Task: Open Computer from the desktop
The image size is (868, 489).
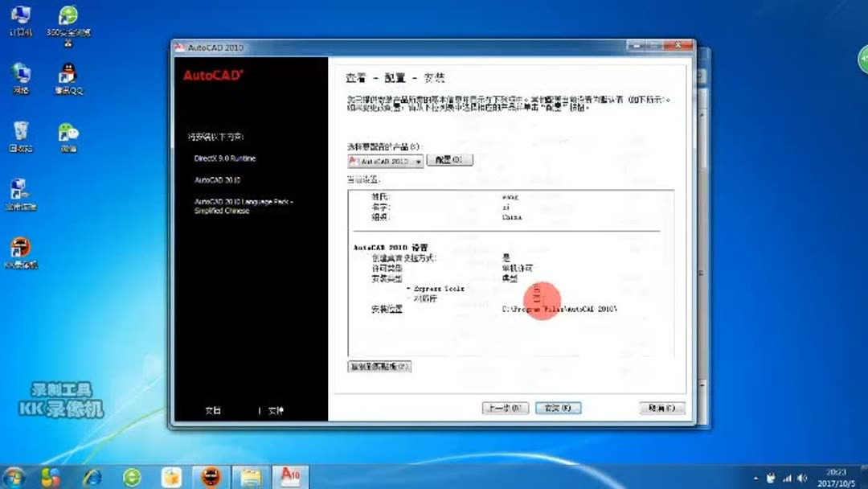Action: (x=20, y=16)
